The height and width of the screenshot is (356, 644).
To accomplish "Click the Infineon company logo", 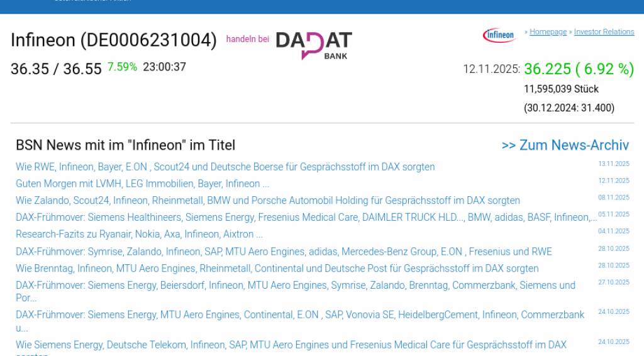I will coord(499,35).
